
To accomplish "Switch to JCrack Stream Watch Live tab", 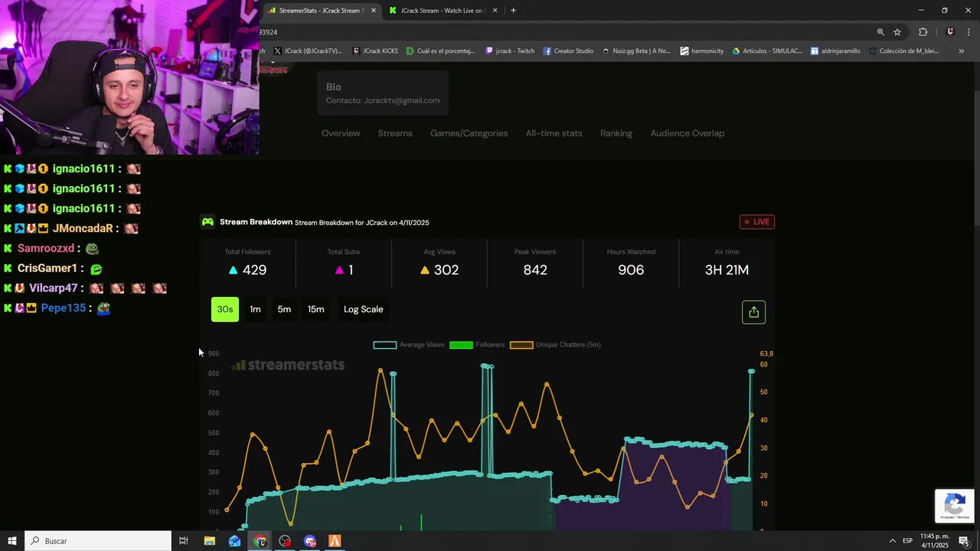I will (x=442, y=11).
